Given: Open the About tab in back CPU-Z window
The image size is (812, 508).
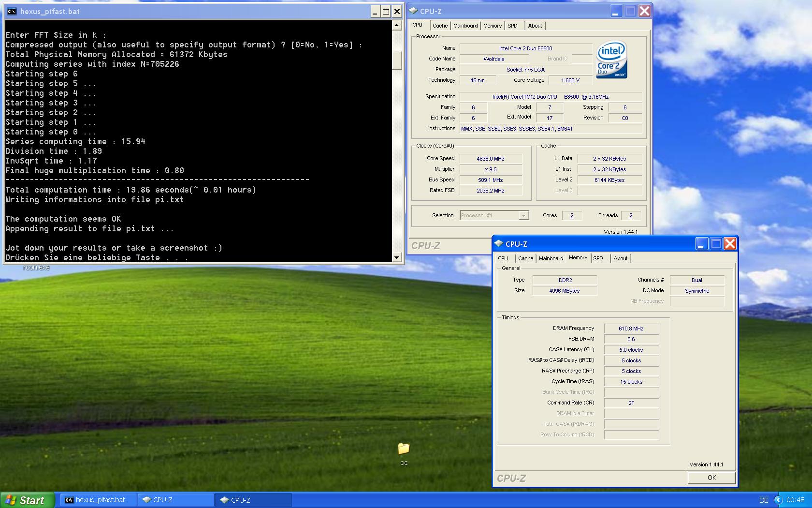Looking at the screenshot, I should pyautogui.click(x=535, y=26).
